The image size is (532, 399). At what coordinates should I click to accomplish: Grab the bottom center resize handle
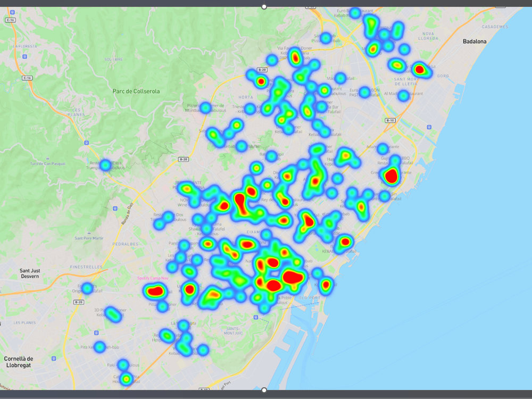pos(264,390)
